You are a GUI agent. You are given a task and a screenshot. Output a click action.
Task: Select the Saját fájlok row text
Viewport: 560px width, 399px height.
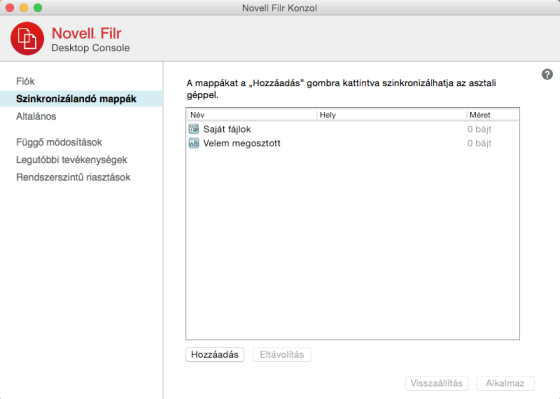tap(227, 129)
